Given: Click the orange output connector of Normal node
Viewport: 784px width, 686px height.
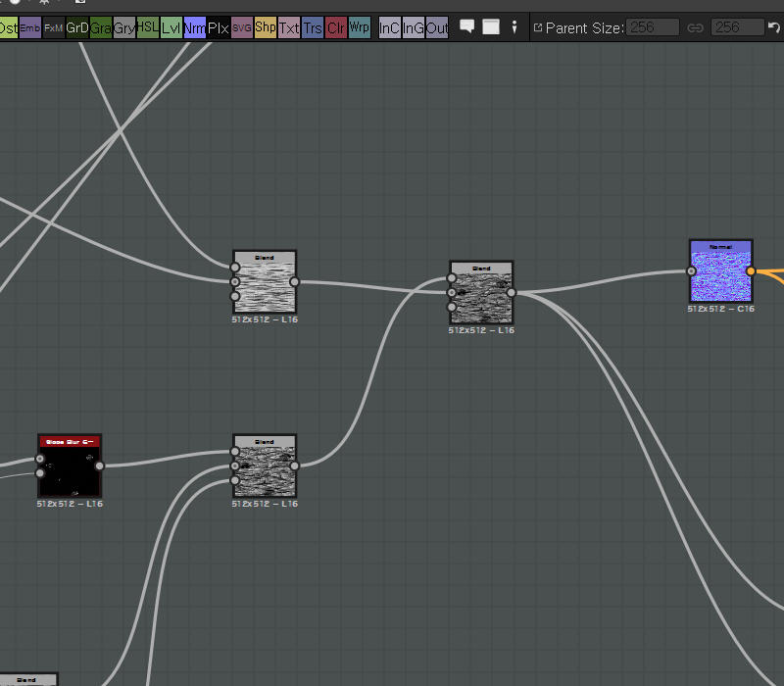Looking at the screenshot, I should pyautogui.click(x=751, y=271).
